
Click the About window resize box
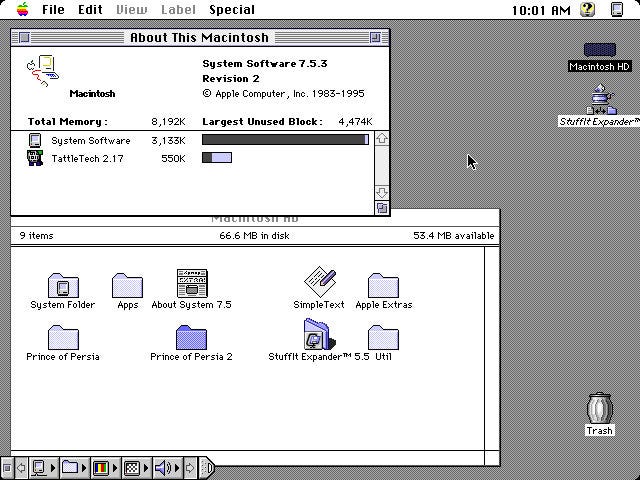(382, 208)
